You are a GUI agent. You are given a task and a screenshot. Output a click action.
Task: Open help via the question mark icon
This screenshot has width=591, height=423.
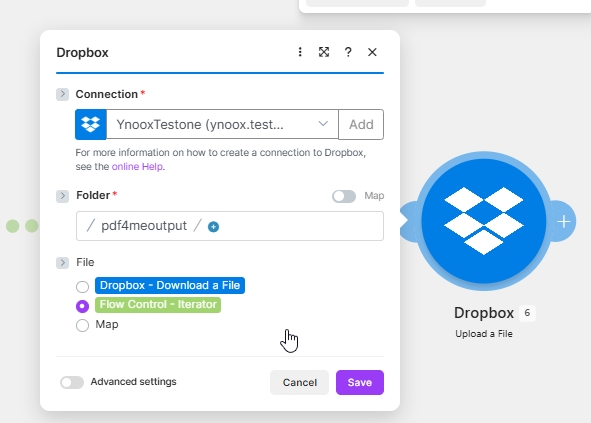tap(348, 52)
